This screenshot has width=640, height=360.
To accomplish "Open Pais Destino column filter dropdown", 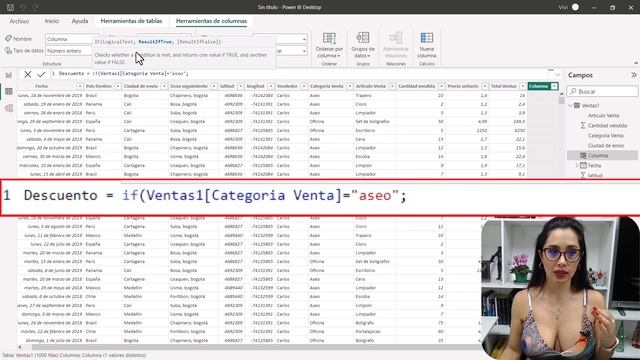I will pyautogui.click(x=118, y=86).
